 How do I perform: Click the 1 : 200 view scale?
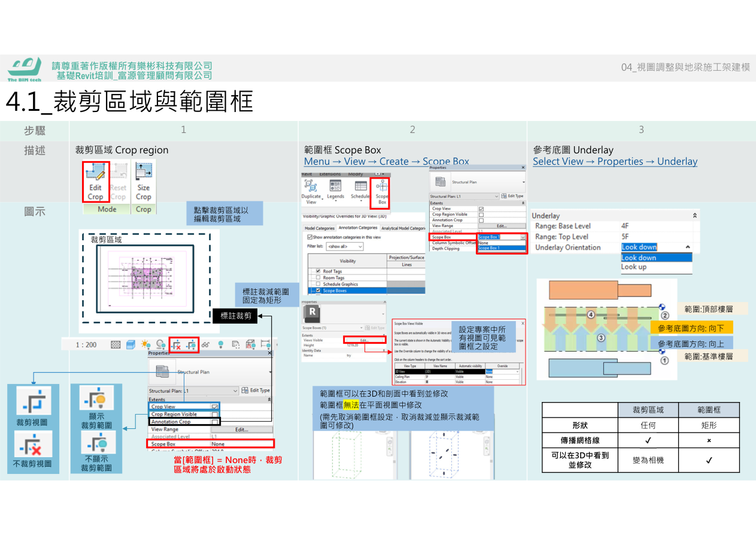[x=86, y=344]
